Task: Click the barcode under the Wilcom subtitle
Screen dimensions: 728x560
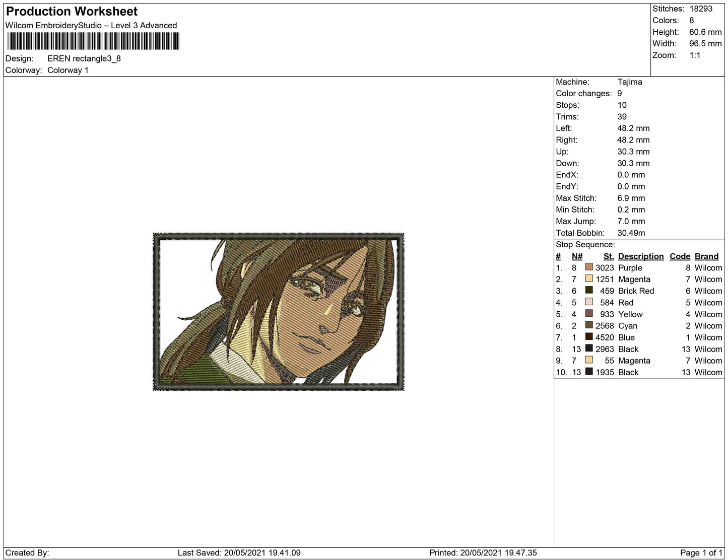Action: pyautogui.click(x=93, y=41)
